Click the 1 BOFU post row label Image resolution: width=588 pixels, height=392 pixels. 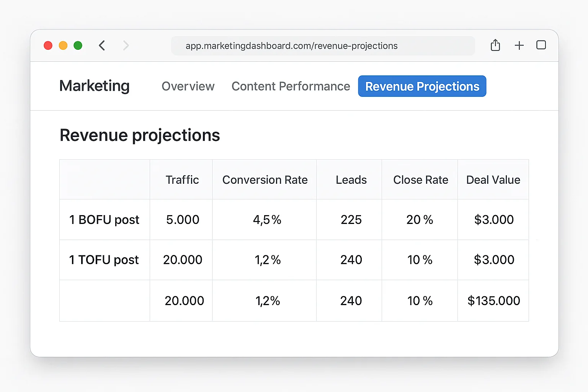tap(104, 220)
